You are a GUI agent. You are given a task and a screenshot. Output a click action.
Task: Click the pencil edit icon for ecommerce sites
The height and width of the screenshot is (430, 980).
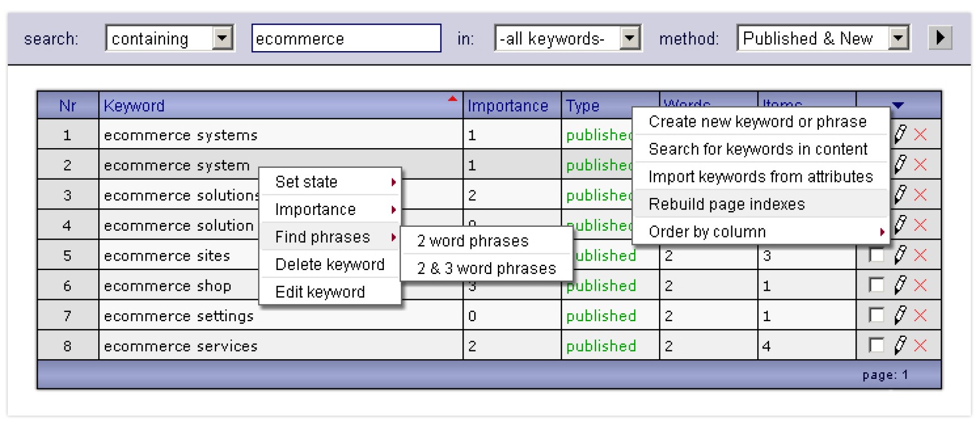pos(900,255)
